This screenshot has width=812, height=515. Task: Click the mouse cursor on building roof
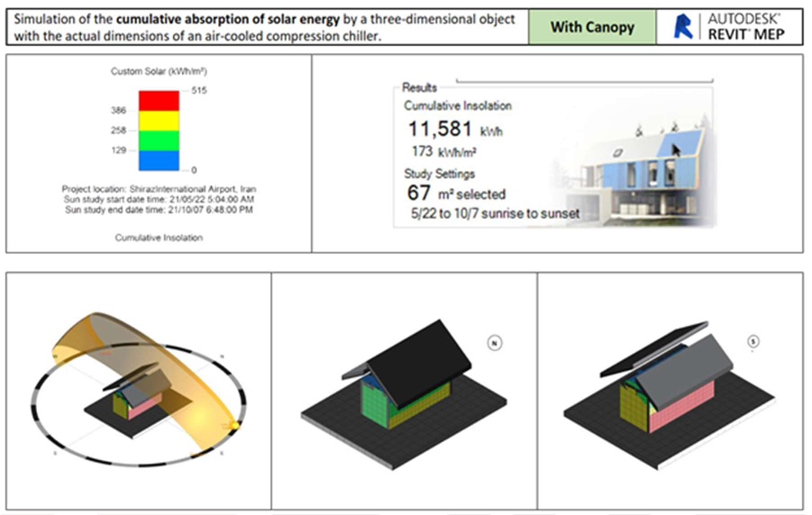671,149
